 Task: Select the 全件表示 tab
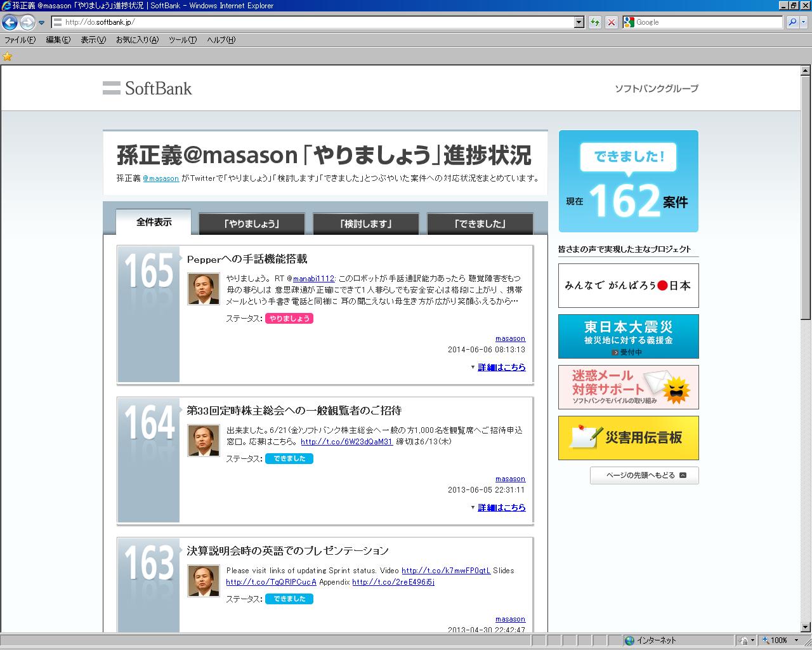point(154,222)
